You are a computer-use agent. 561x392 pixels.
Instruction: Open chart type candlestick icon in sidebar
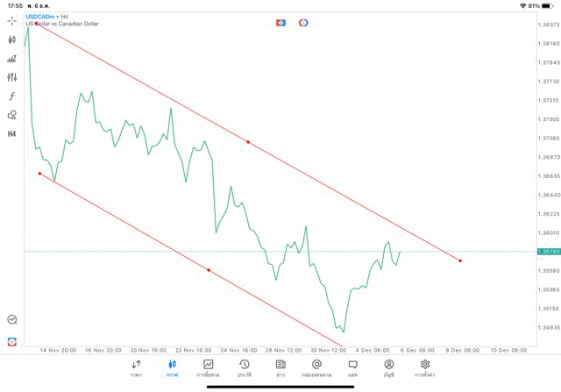tap(12, 39)
